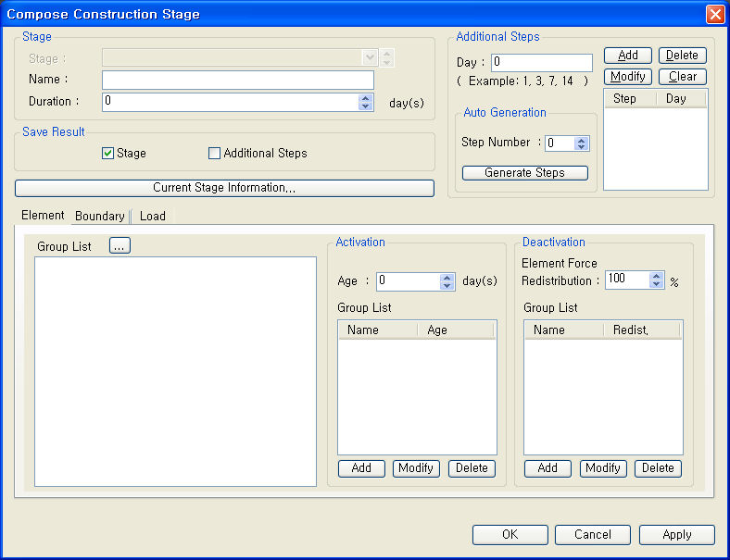Delete the selected additional step
The width and height of the screenshot is (730, 560).
click(682, 56)
